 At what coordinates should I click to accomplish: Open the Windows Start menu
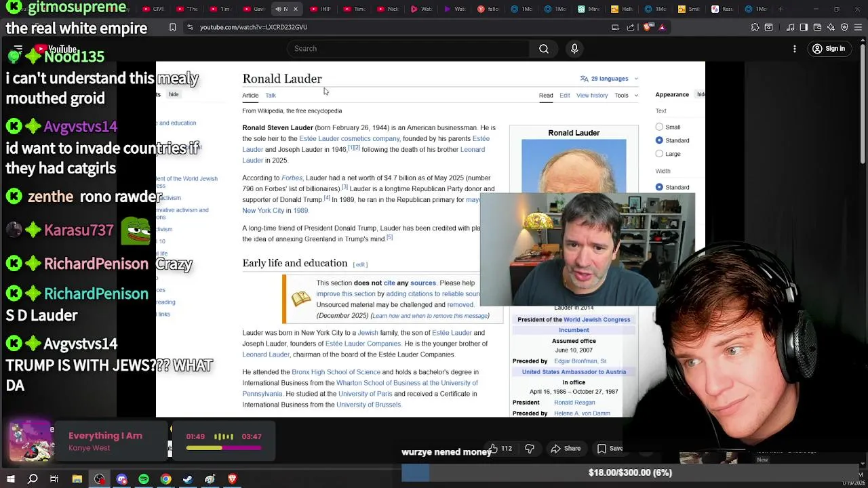pos(11,479)
